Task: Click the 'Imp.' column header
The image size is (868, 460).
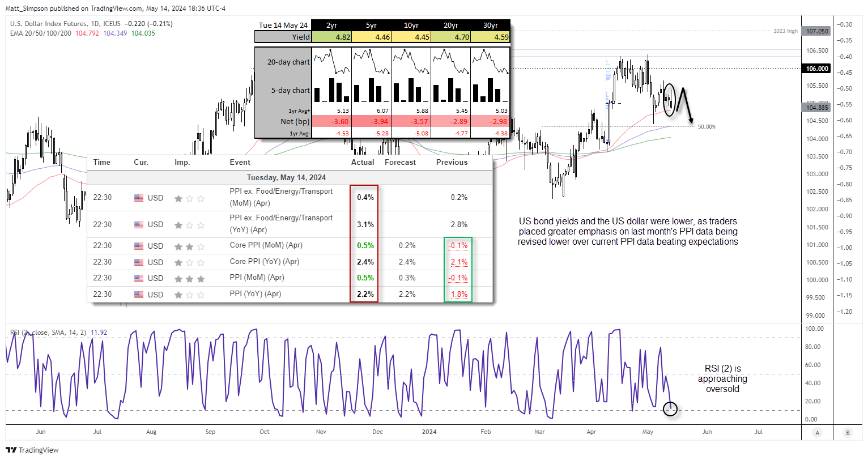Action: (x=182, y=162)
